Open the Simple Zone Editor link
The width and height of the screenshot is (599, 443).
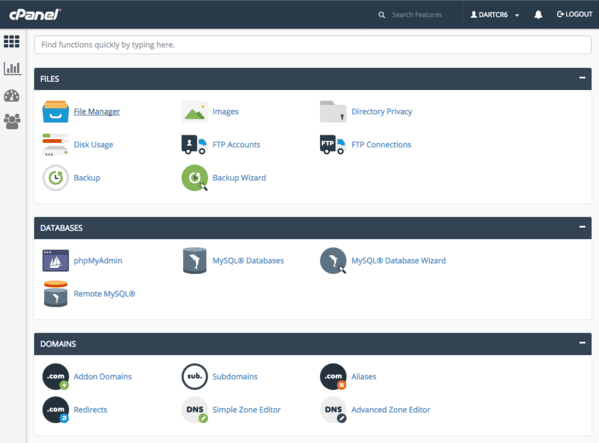pos(246,410)
